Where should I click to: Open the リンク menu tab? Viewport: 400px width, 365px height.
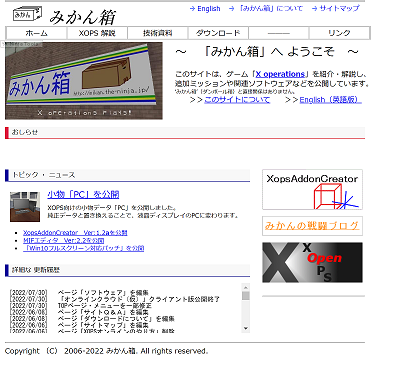coord(339,33)
